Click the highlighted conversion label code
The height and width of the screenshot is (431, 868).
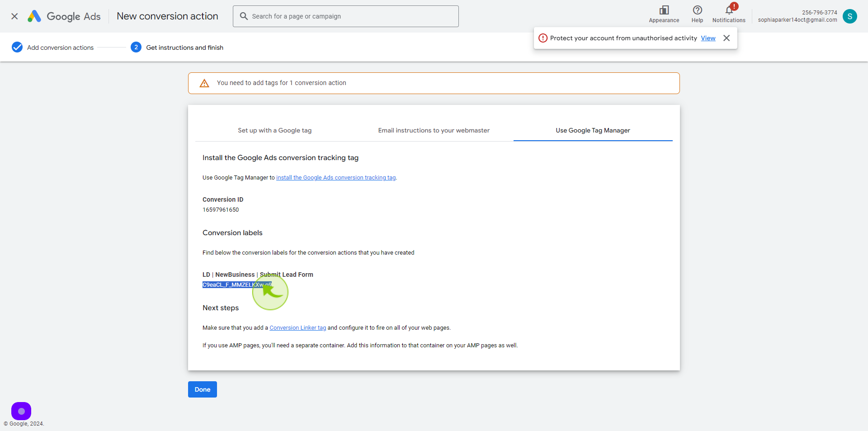tap(237, 285)
